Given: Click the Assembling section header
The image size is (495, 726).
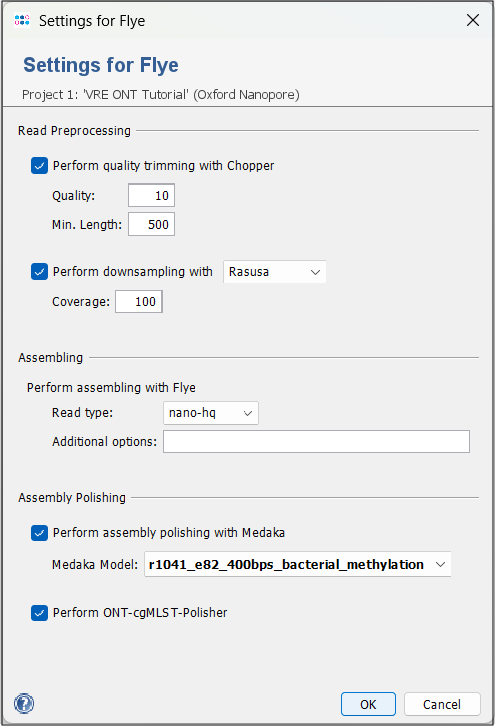Looking at the screenshot, I should [50, 358].
